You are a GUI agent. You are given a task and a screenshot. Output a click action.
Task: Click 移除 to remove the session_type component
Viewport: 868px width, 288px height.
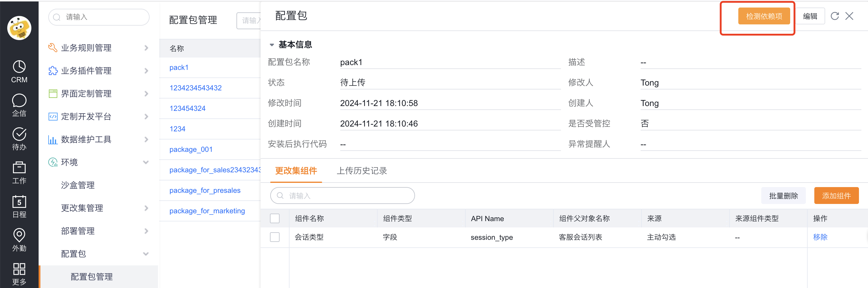pyautogui.click(x=820, y=237)
